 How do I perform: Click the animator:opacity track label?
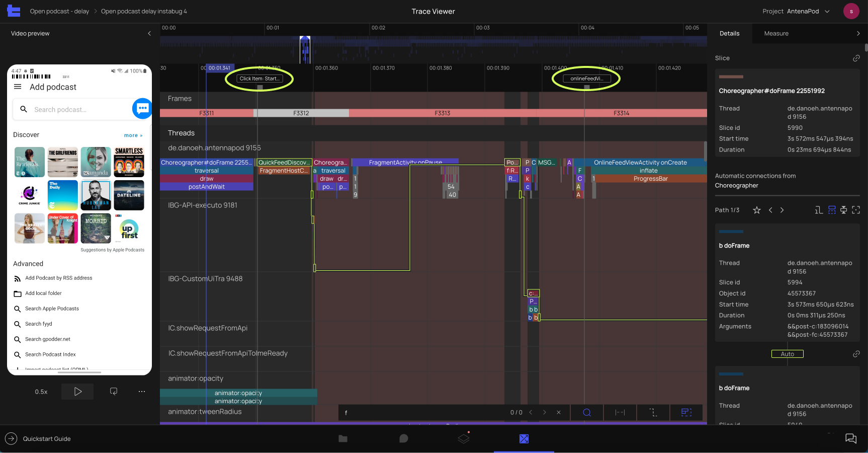point(196,379)
